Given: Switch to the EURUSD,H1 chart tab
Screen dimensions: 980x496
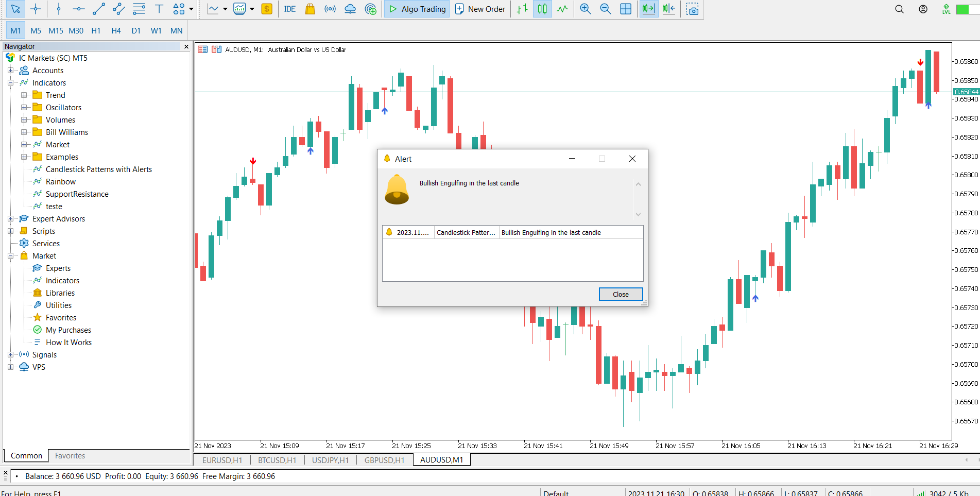Looking at the screenshot, I should (222, 460).
